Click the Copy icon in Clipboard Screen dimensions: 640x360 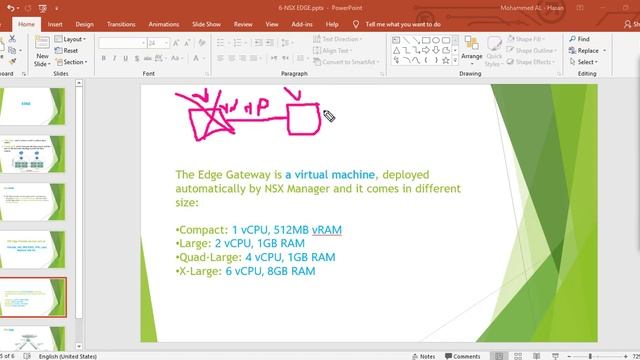tap(12, 50)
